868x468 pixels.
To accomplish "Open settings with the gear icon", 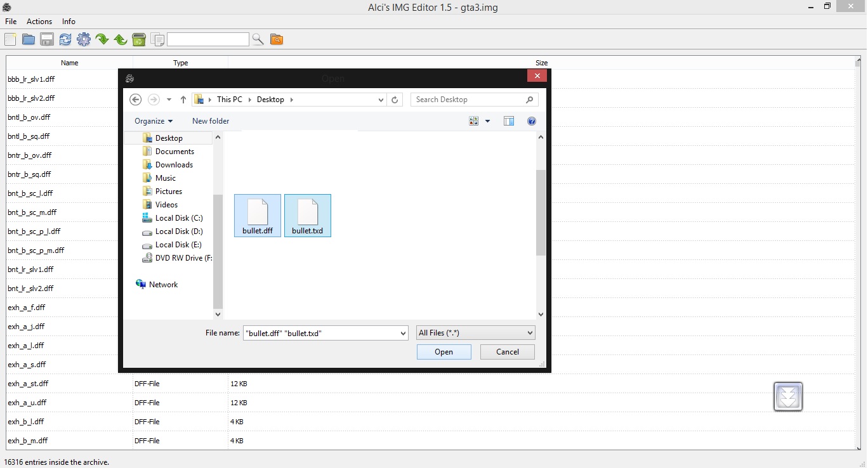I will click(x=84, y=39).
